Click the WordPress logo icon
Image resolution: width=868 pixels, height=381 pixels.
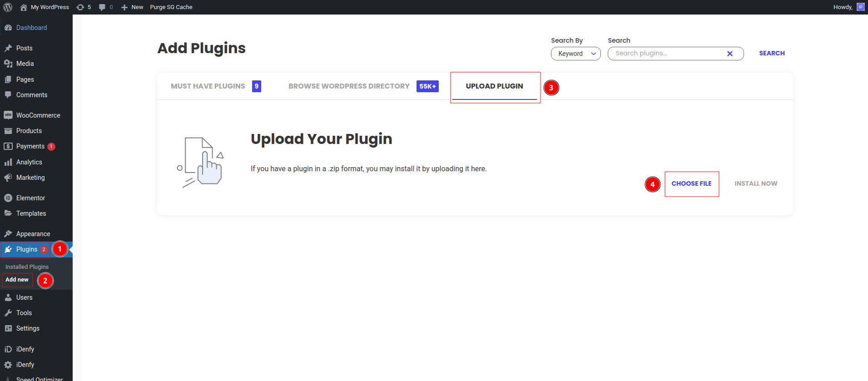pos(8,7)
